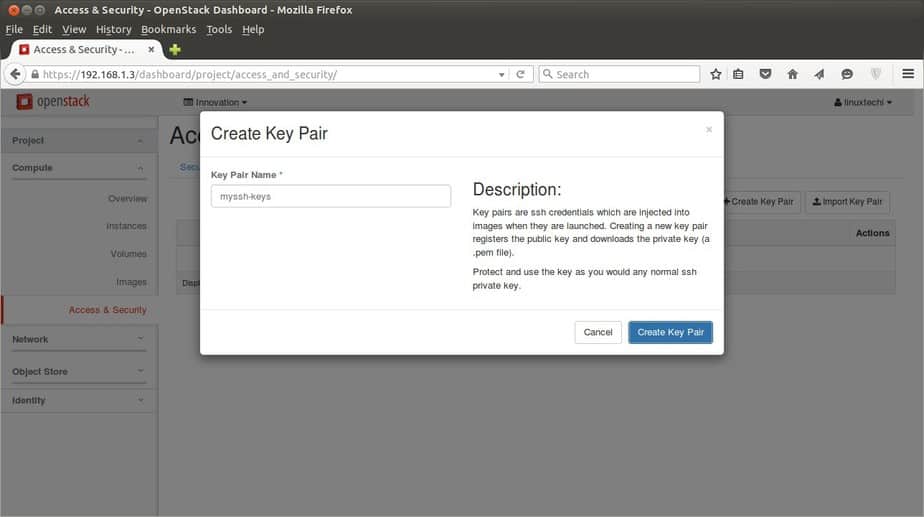Expand the Object Store sidebar section
This screenshot has height=517, width=924.
78,371
